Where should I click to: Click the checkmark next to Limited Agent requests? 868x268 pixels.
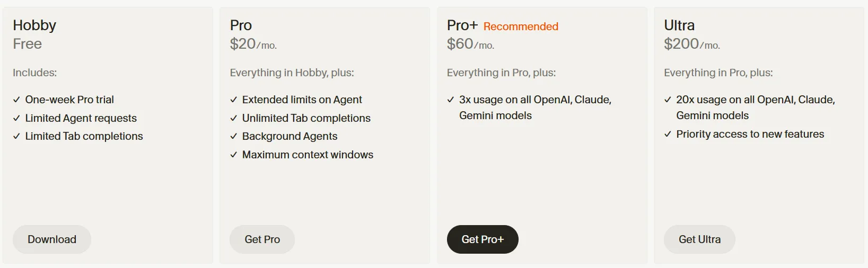click(16, 118)
